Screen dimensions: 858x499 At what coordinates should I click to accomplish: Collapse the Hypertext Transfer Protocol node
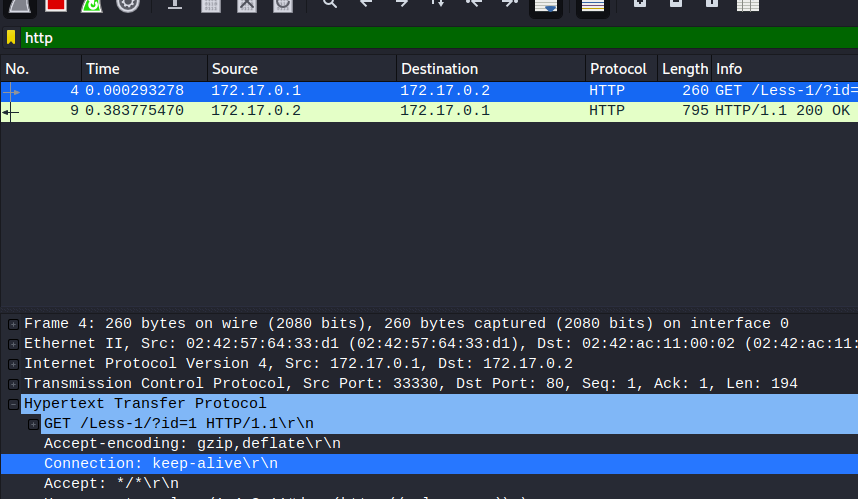tap(14, 404)
